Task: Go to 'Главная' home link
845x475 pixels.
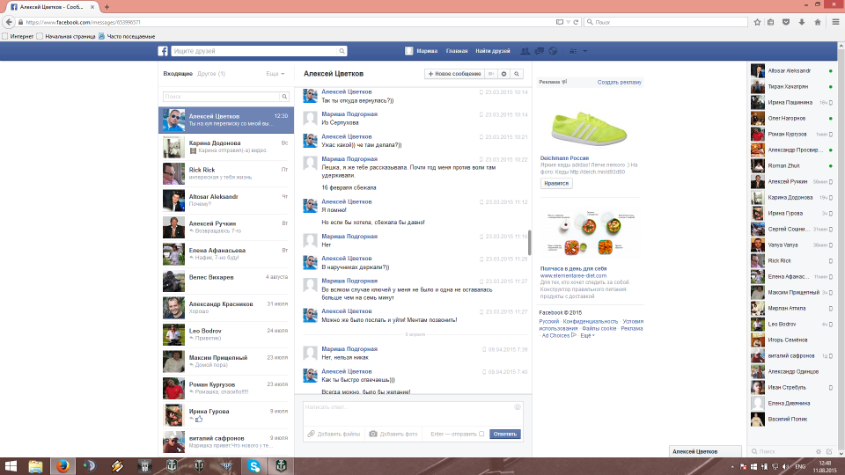Action: coord(457,51)
